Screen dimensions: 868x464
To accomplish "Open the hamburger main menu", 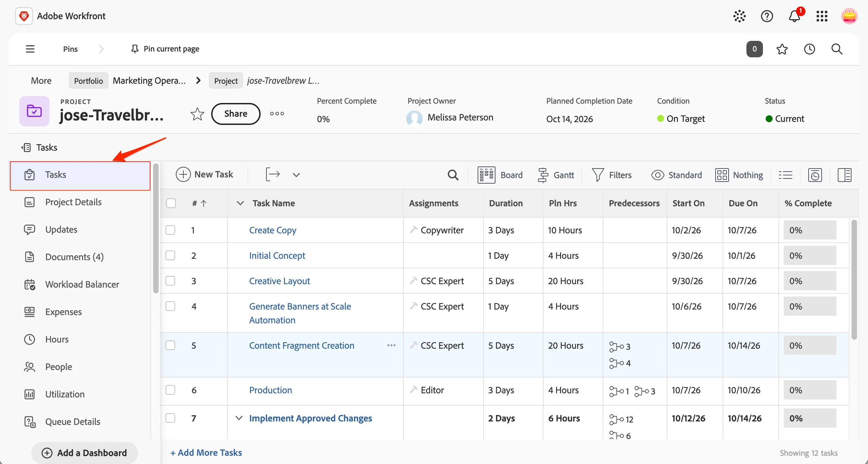I will [x=30, y=49].
